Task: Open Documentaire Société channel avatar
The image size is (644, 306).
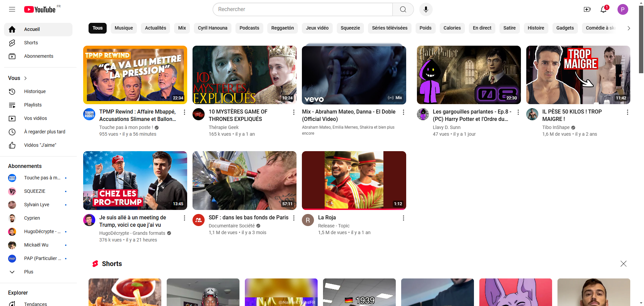Action: click(199, 220)
